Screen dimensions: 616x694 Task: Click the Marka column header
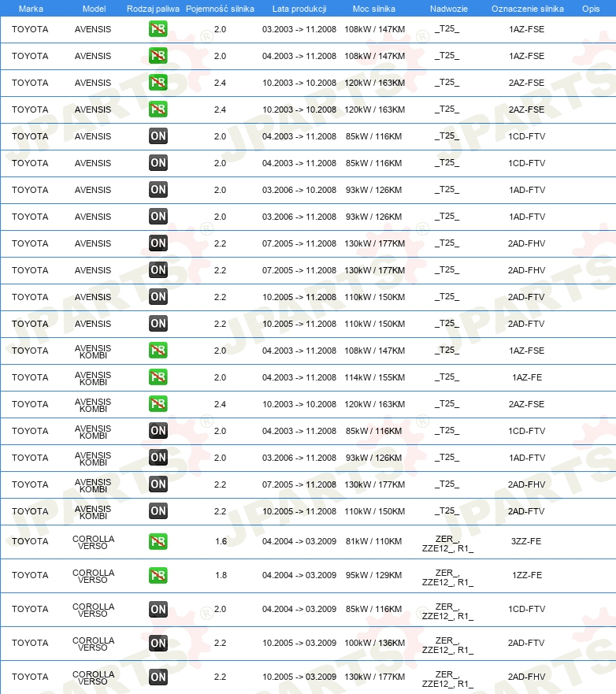point(31,9)
